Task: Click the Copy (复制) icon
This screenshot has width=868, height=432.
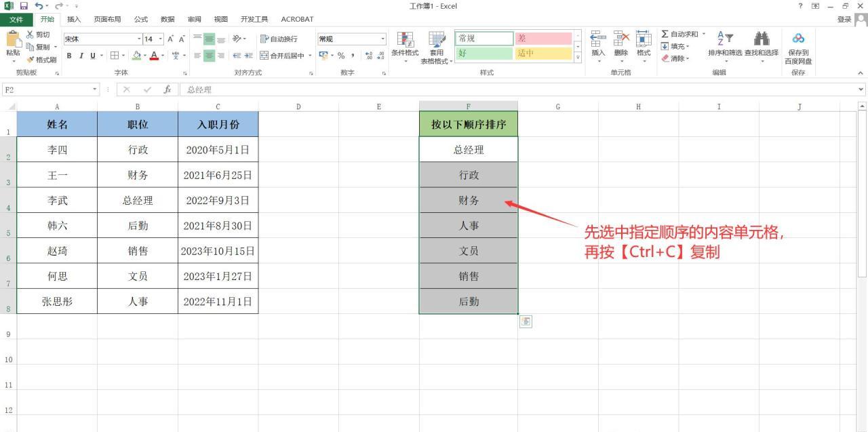Action: pyautogui.click(x=30, y=47)
